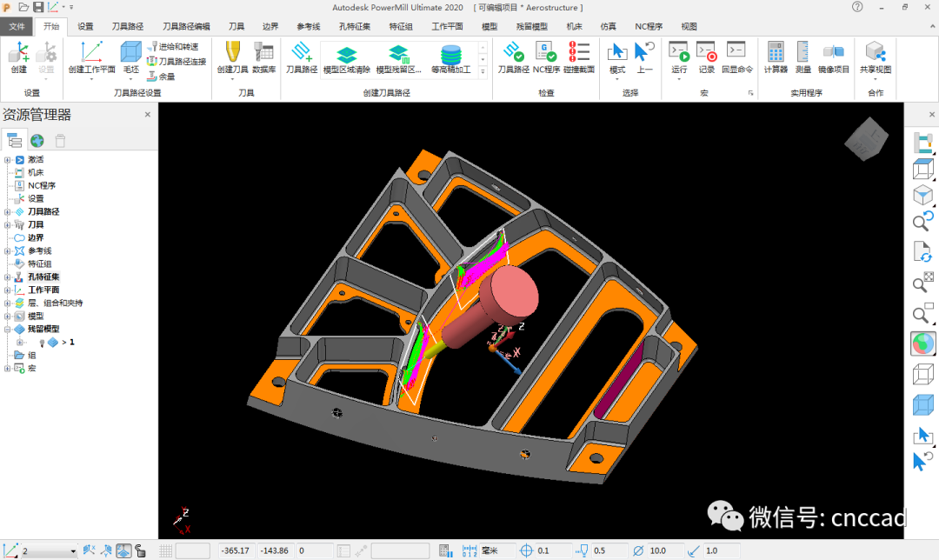The width and height of the screenshot is (939, 560).
Task: Click zoom to box magnifier
Action: 922,314
